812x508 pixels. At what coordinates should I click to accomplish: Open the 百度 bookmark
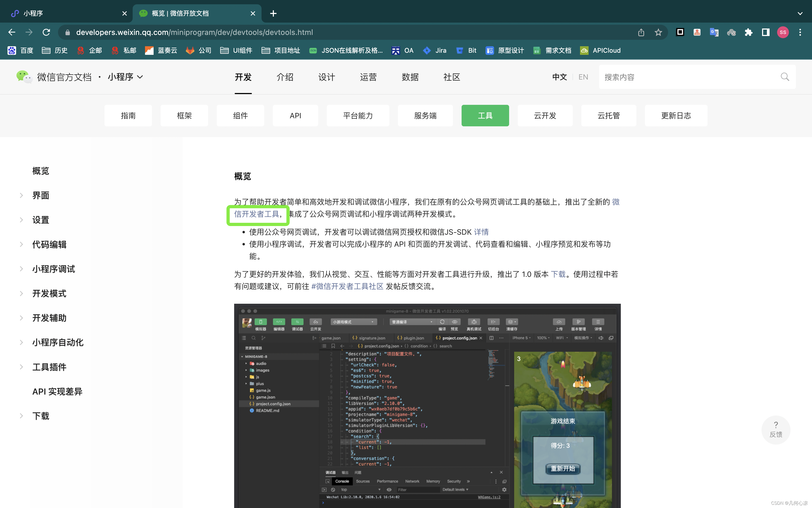tap(20, 51)
